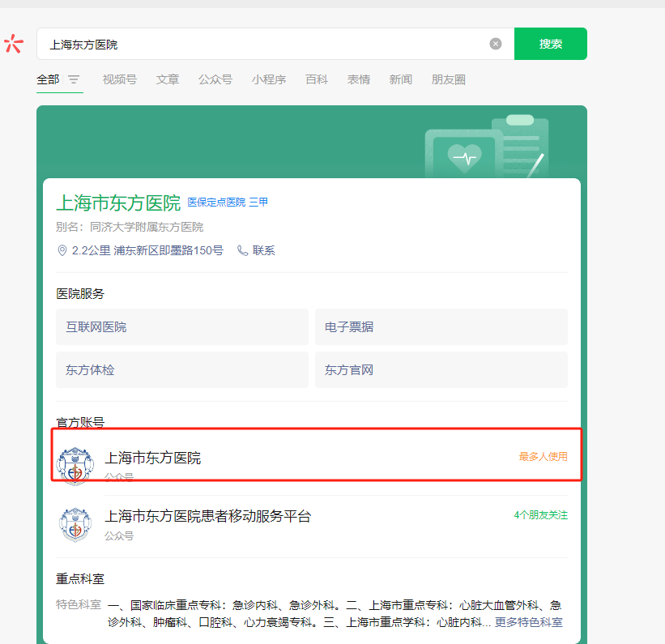Open the 更多特色科室 link
The height and width of the screenshot is (644, 665).
click(x=528, y=622)
